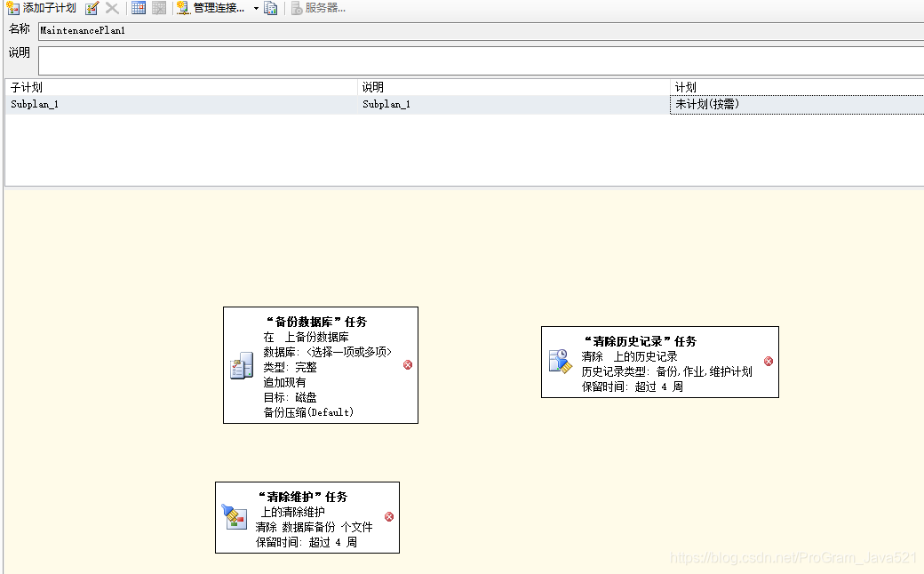Open the subplan properties editor icon
924x574 pixels.
pos(92,8)
